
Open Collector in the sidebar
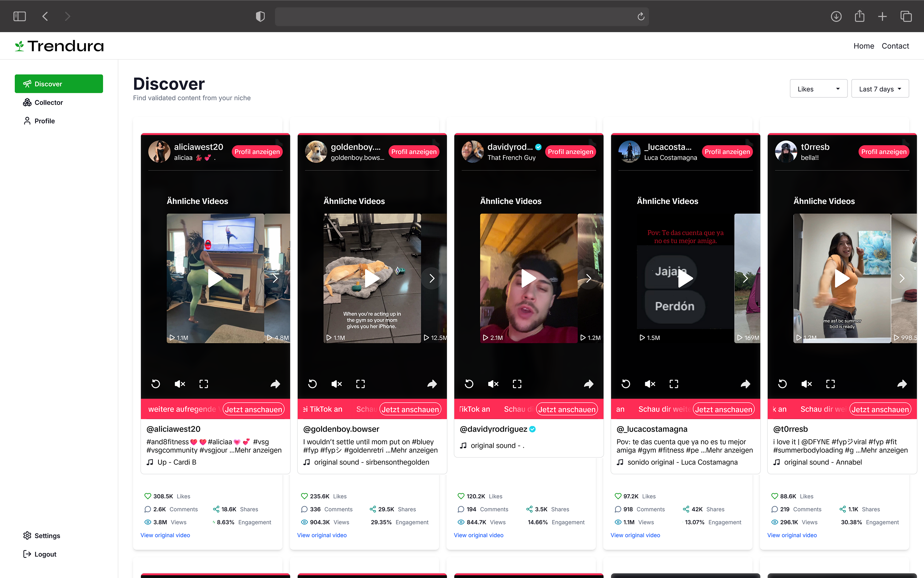(48, 102)
